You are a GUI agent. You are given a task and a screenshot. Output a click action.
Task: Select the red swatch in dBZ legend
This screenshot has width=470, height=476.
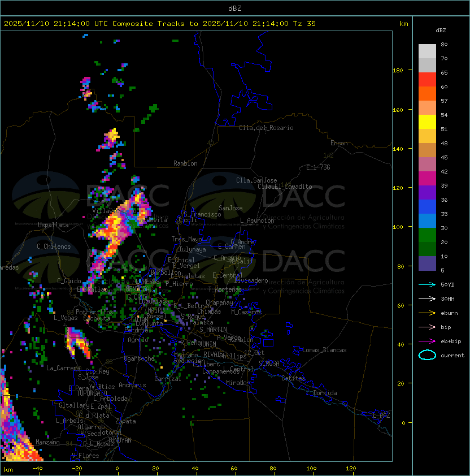click(427, 80)
